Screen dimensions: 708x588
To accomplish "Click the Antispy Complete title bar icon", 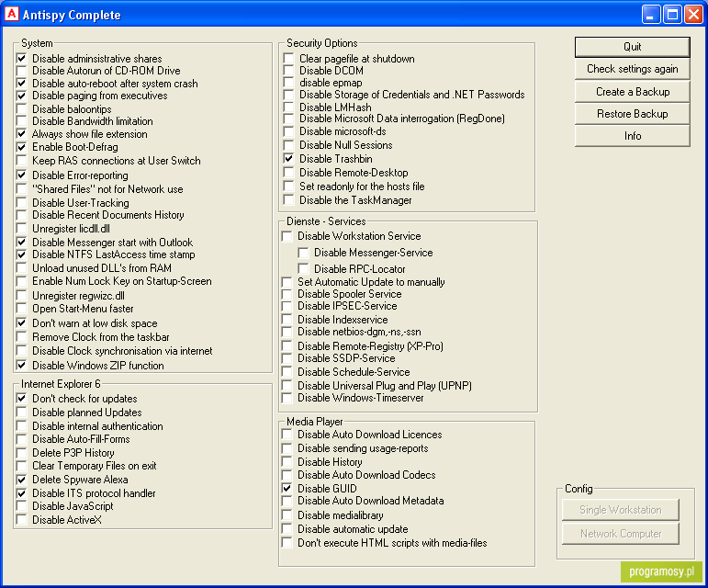I will click(x=12, y=14).
